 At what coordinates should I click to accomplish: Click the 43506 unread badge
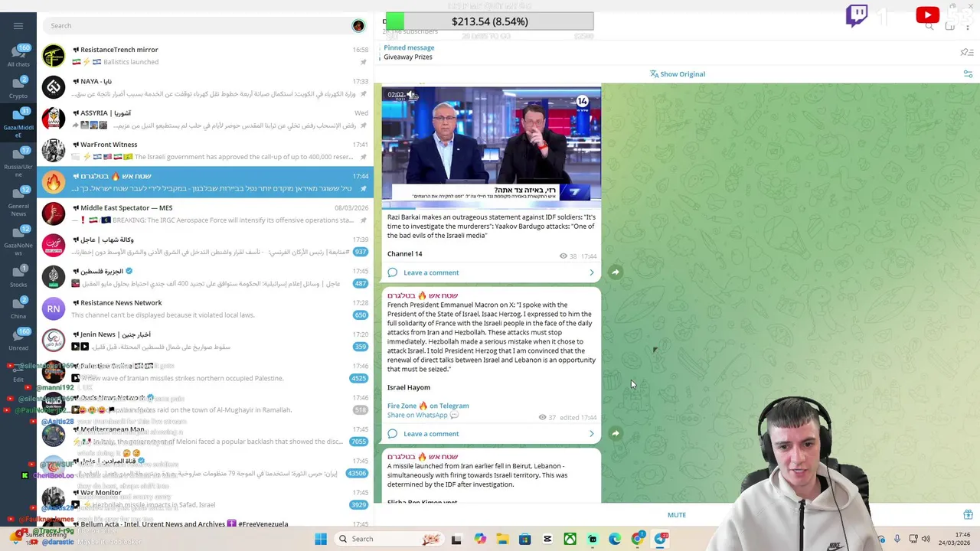coord(357,473)
